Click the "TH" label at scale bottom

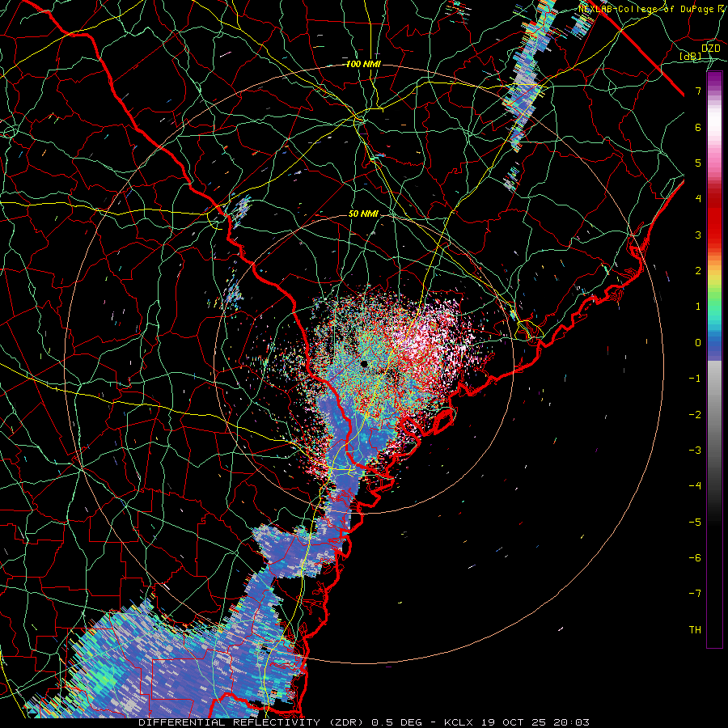[695, 629]
